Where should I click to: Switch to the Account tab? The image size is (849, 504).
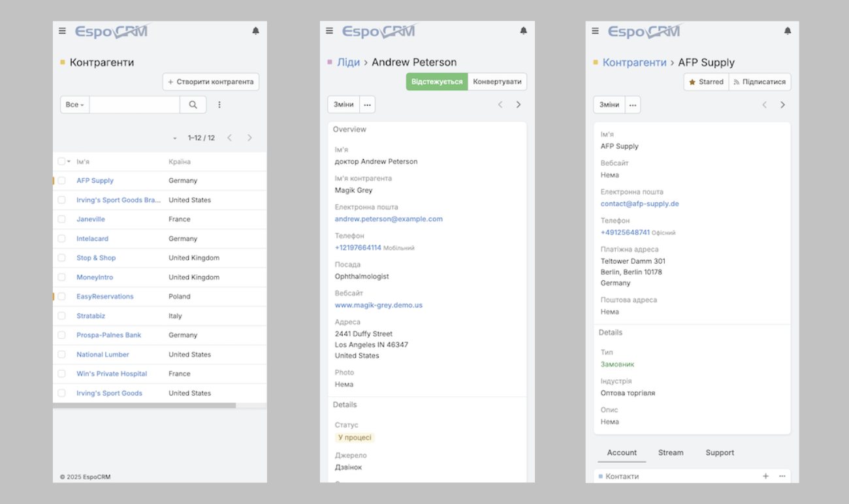coord(622,452)
